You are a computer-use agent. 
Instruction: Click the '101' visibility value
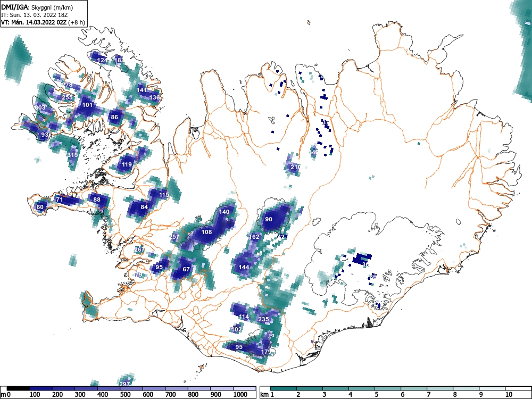tap(88, 105)
